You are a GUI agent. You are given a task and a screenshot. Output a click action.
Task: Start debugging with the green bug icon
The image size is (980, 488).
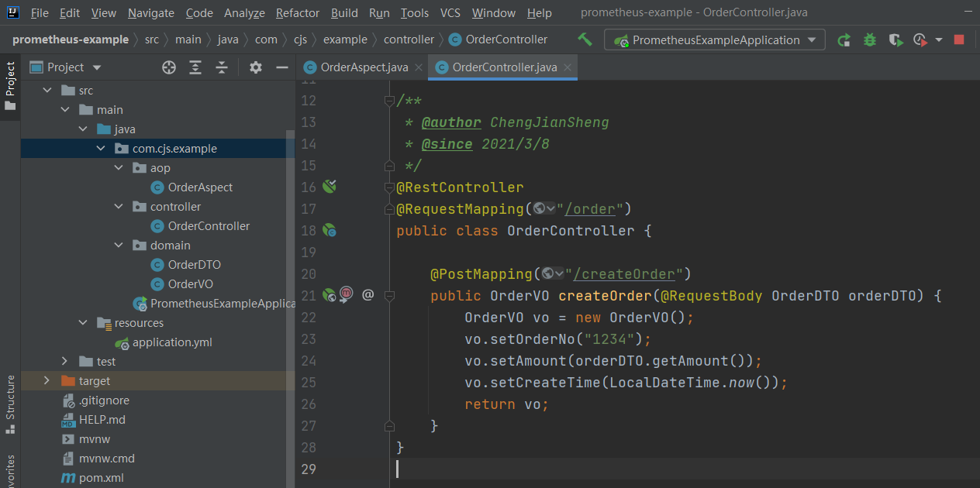click(x=870, y=40)
